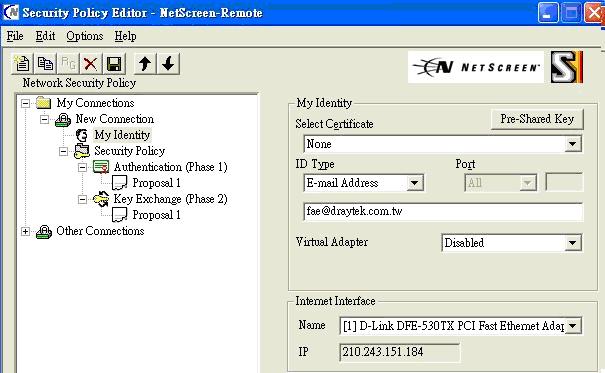Select My Identity in the tree

click(122, 135)
